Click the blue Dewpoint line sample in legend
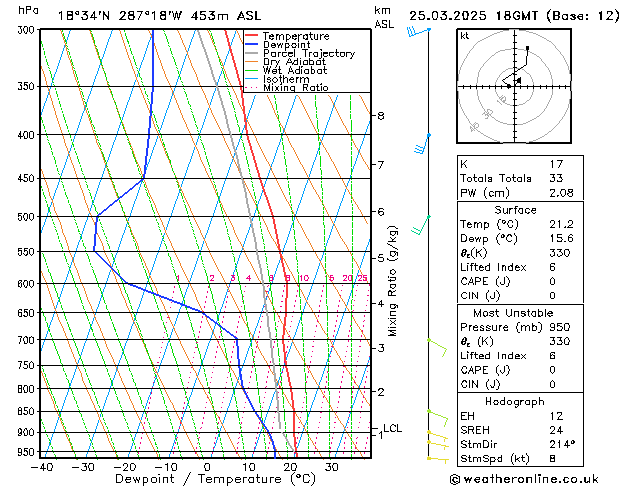 click(252, 45)
